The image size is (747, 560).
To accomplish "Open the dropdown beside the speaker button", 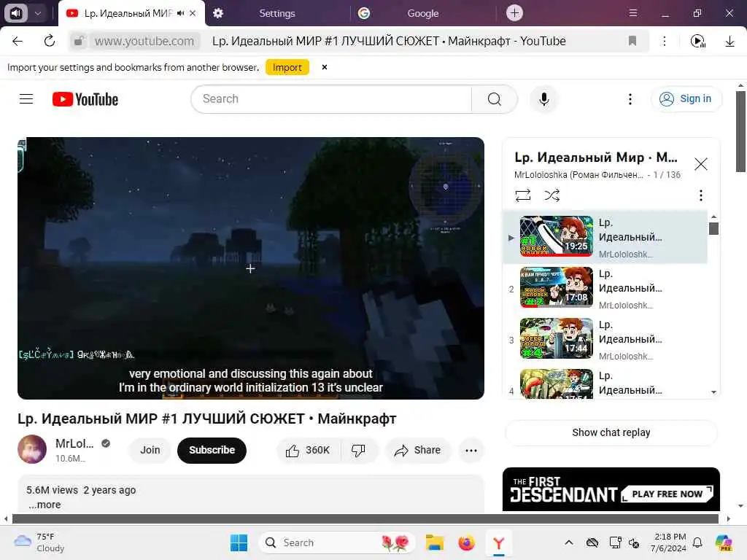I will pyautogui.click(x=38, y=13).
